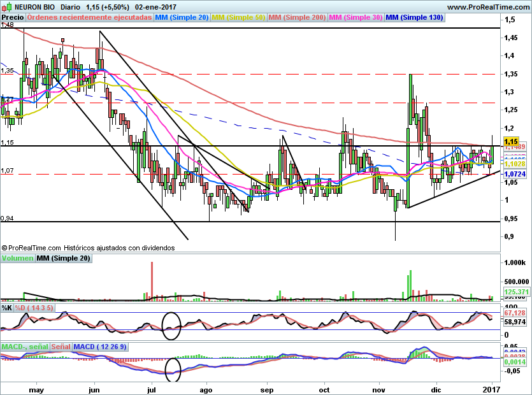Select the MACD (12 26 9) label
Viewport: 532px width, 395px height.
pos(100,347)
